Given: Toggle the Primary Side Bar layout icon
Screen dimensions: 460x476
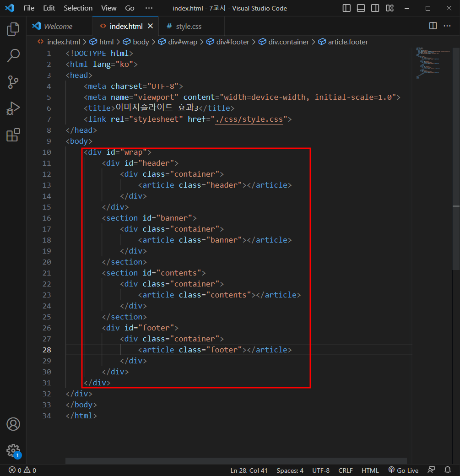Looking at the screenshot, I should tap(346, 8).
